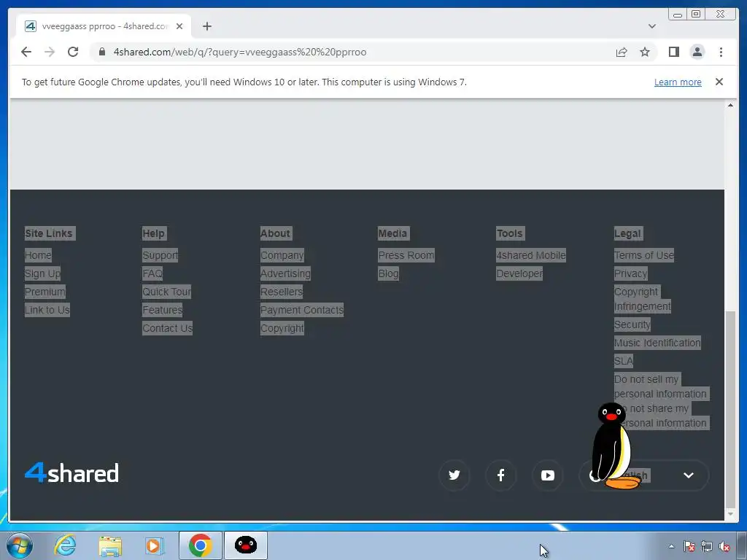Open the Developer link
747x560 pixels.
(x=519, y=273)
